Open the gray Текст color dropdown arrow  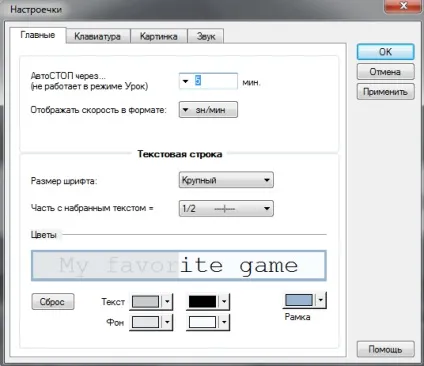(x=167, y=302)
